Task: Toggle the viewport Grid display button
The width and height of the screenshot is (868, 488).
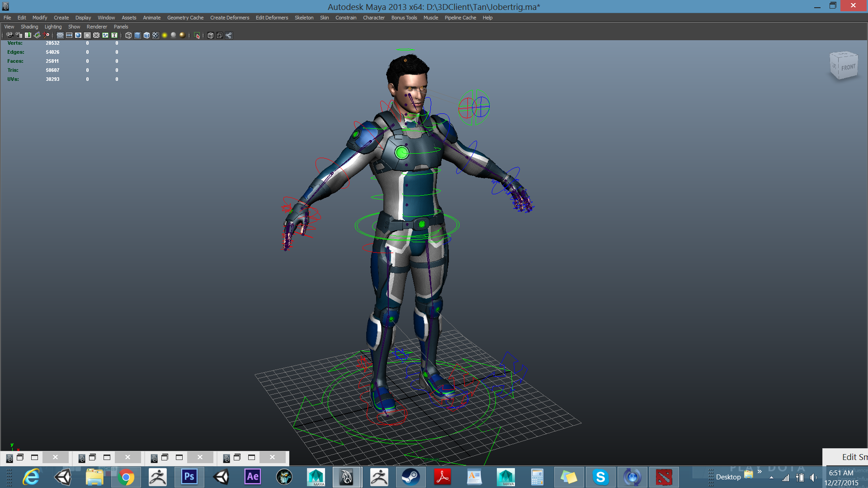Action: click(60, 35)
